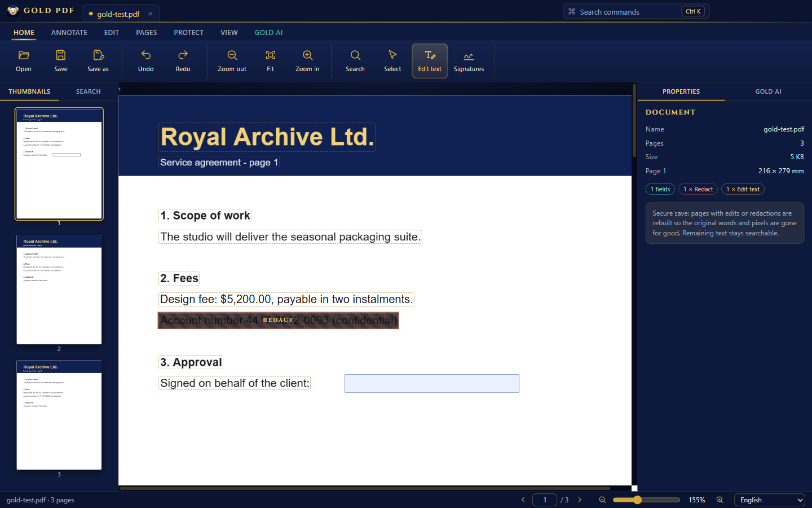
Task: Open the Signatures tool
Action: [469, 61]
